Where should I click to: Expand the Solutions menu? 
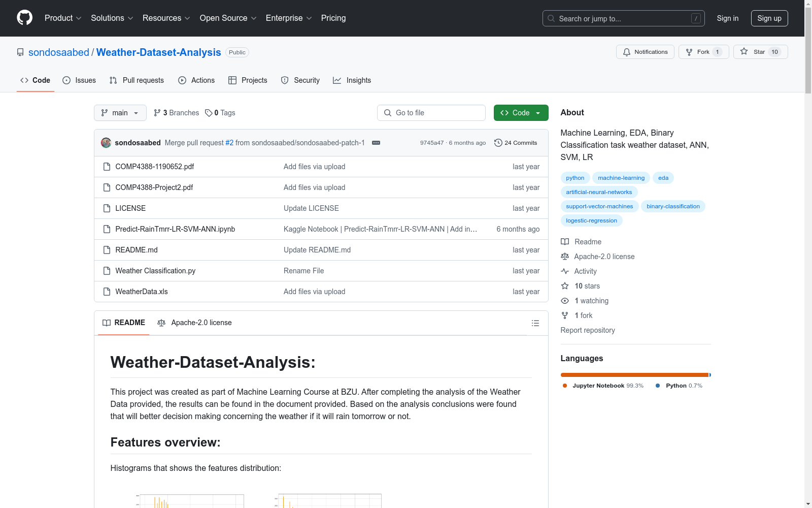point(112,18)
